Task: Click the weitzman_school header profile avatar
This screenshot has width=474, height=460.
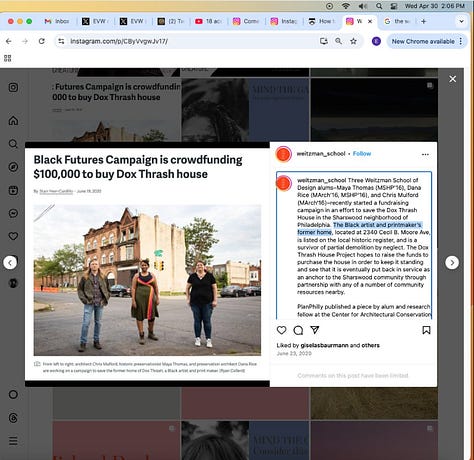Action: pyautogui.click(x=284, y=154)
